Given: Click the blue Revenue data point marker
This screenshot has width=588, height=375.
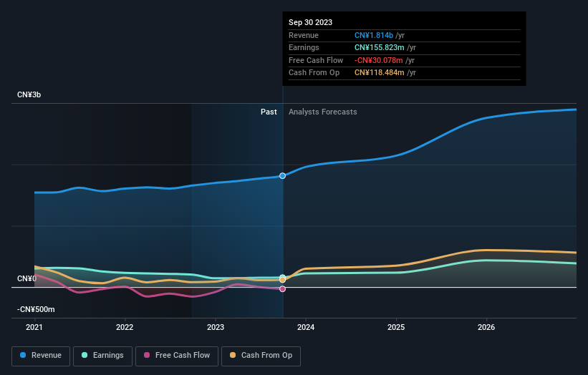Looking at the screenshot, I should click(282, 176).
